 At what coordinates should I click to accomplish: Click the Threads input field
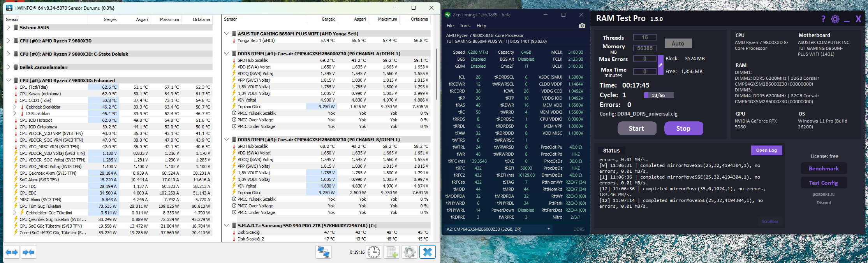pyautogui.click(x=644, y=37)
